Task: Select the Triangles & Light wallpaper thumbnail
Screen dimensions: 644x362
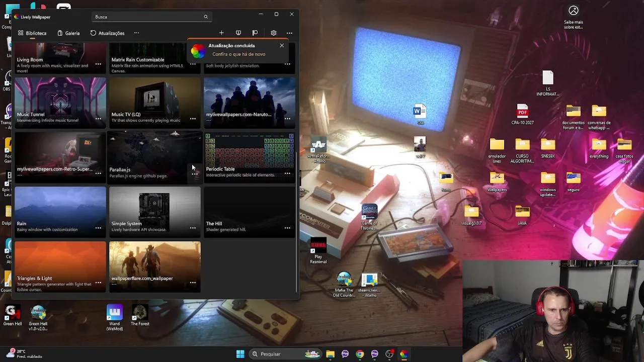Action: point(60,266)
